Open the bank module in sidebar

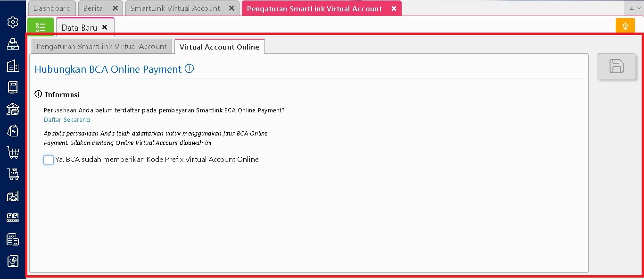click(x=13, y=109)
